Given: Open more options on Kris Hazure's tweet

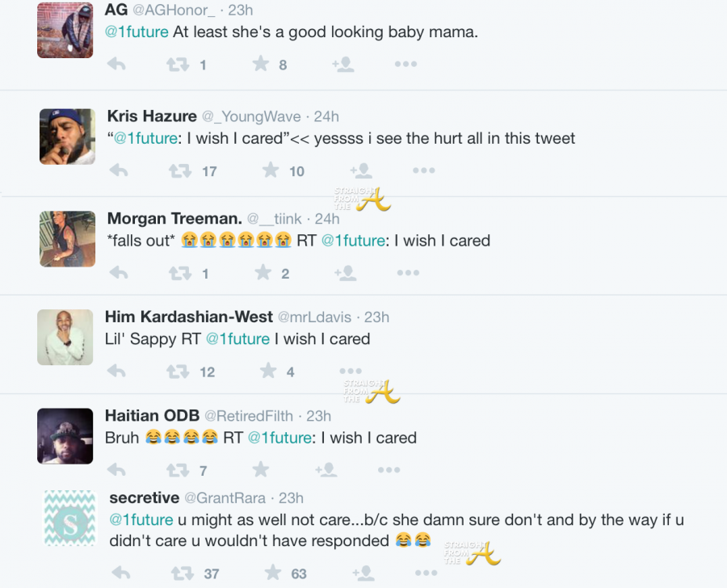Looking at the screenshot, I should (423, 170).
